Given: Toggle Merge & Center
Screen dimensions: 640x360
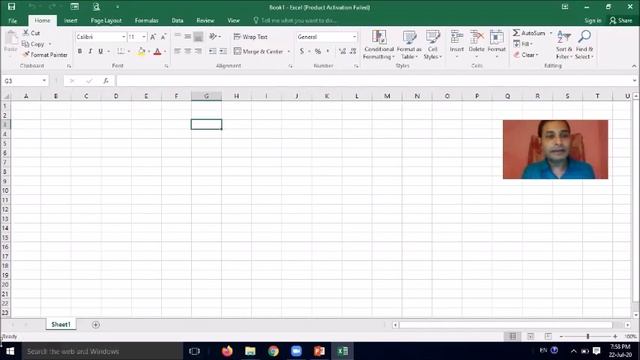Looking at the screenshot, I should click(x=258, y=51).
